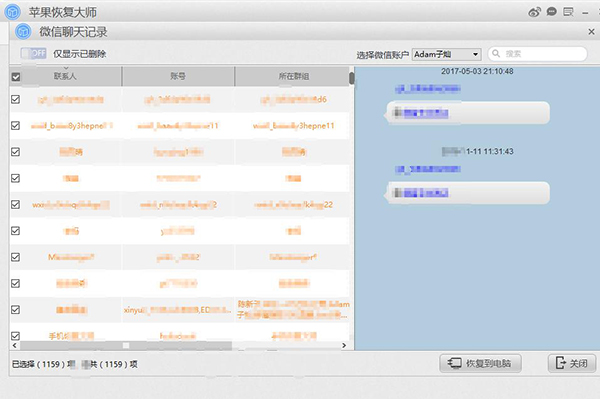Click the 苹果恢复大师 app logo
This screenshot has height=399, width=600.
tap(13, 12)
